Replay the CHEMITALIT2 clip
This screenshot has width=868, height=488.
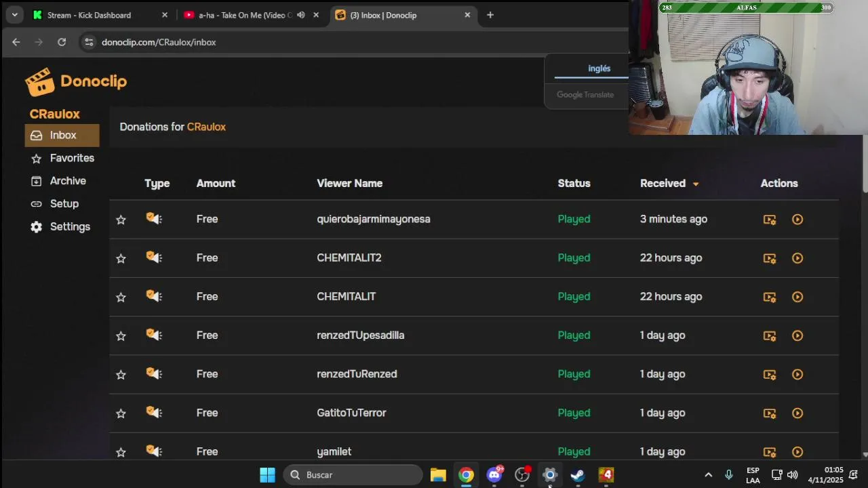click(x=797, y=258)
